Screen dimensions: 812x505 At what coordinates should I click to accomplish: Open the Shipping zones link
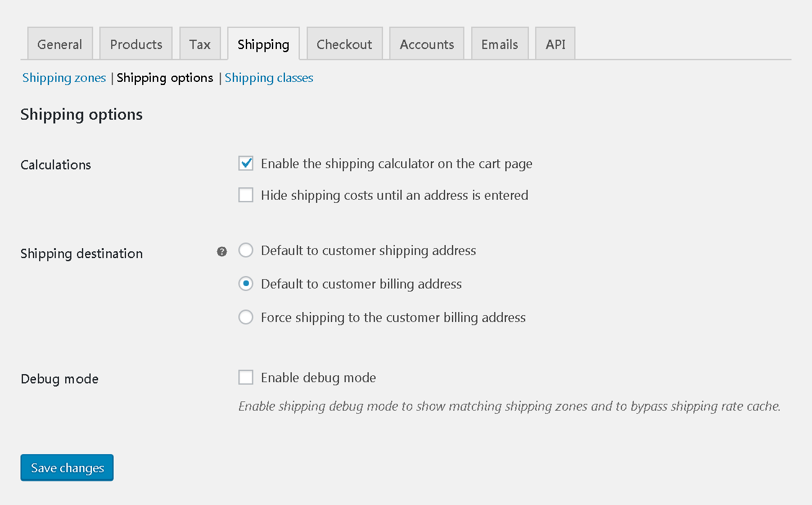point(64,78)
